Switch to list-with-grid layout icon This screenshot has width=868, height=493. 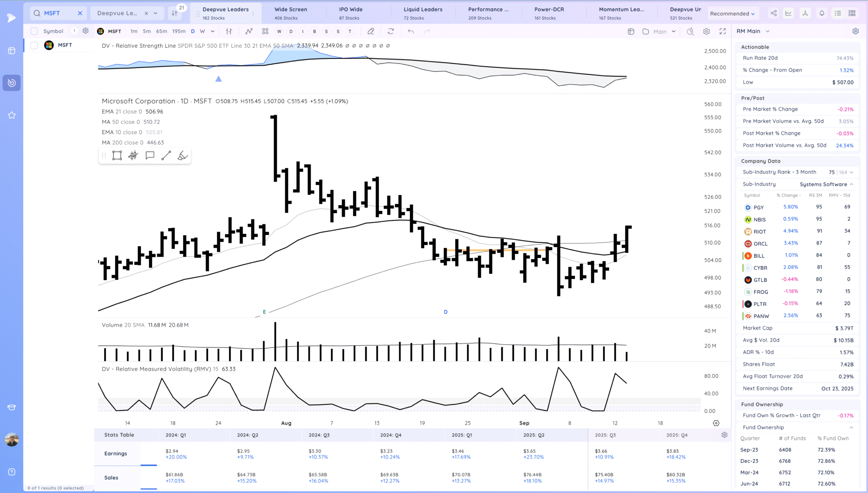pyautogui.click(x=852, y=13)
